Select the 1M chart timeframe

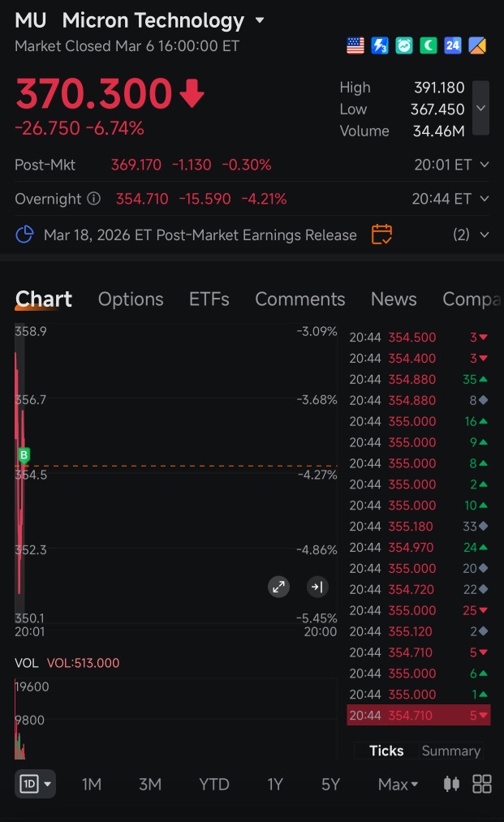tap(91, 784)
